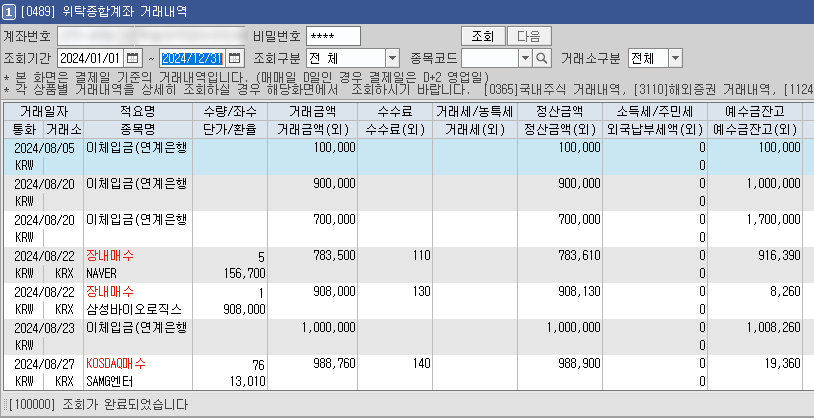This screenshot has height=418, width=814.
Task: Click the 거래금액 column header
Action: pos(313,111)
